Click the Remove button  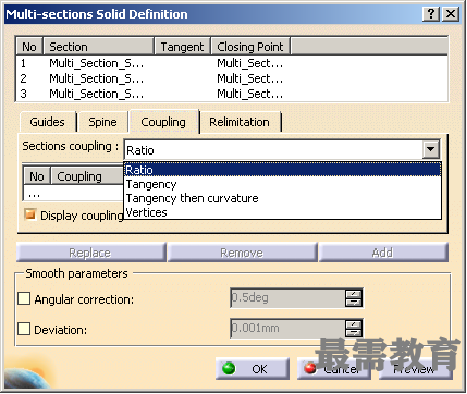[242, 253]
